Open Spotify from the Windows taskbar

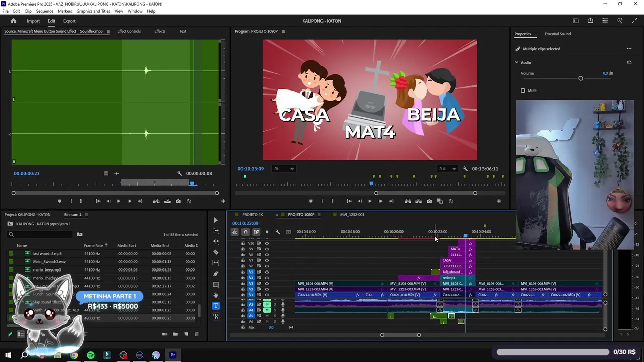coord(91,355)
